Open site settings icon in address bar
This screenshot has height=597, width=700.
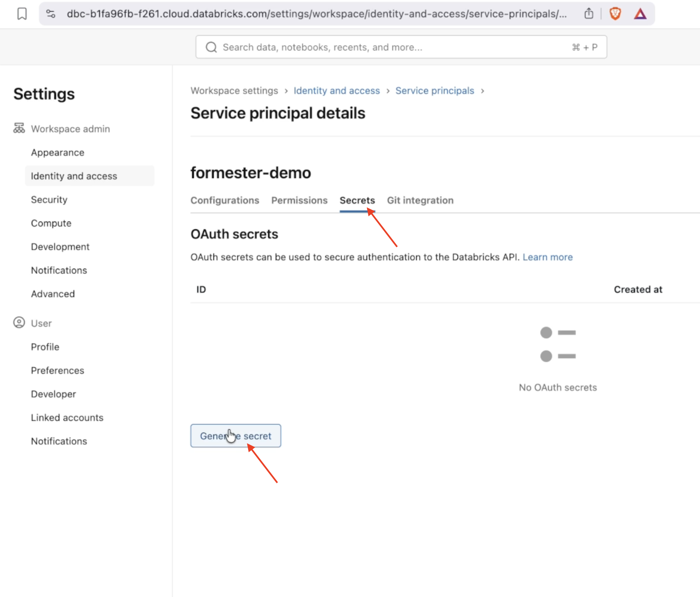[x=51, y=14]
